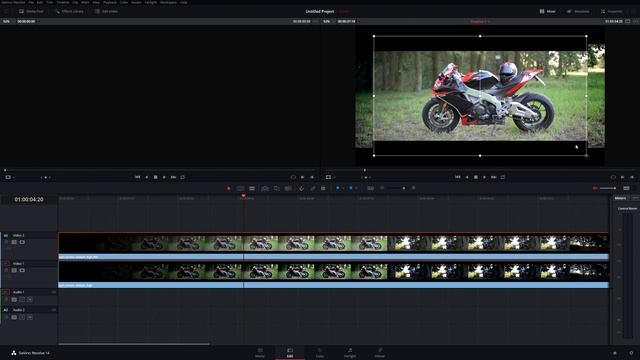Jump to first frame in timeline viewer

[x=458, y=177]
